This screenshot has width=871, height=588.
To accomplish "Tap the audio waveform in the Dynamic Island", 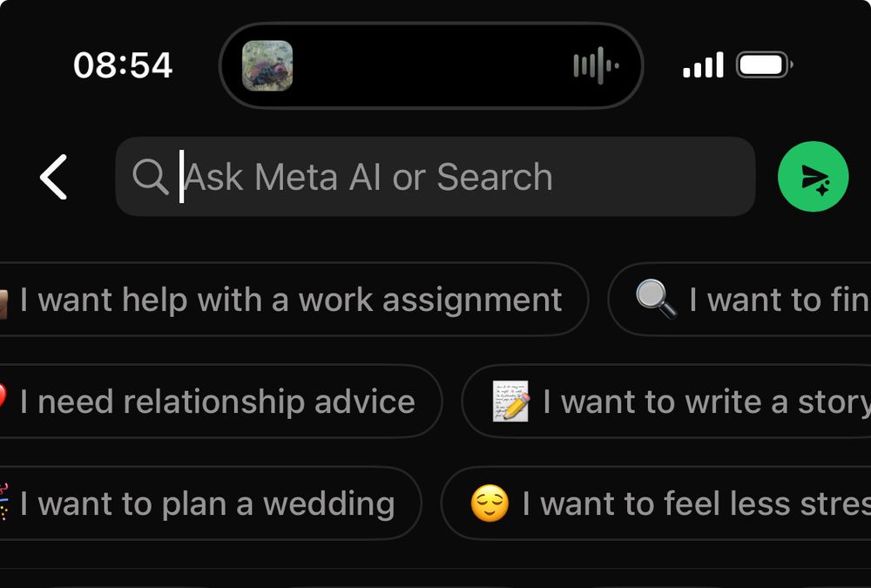I will tap(594, 64).
